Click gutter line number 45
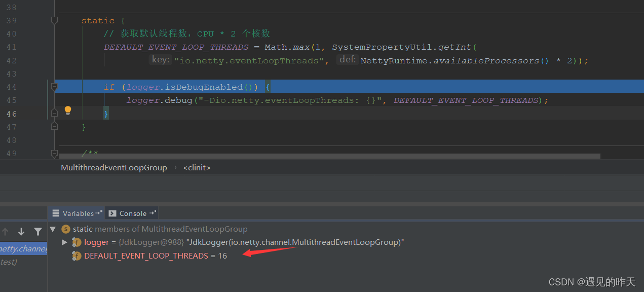The height and width of the screenshot is (292, 644). pos(11,100)
